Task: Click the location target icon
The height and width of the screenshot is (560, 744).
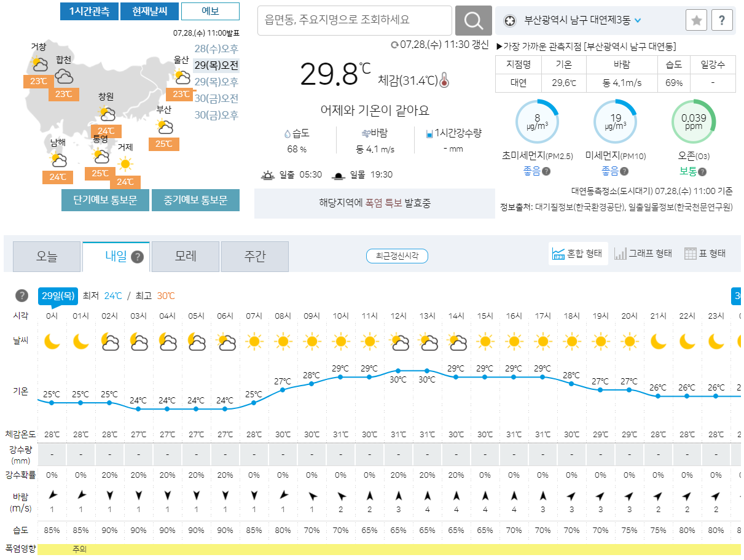Action: pyautogui.click(x=510, y=20)
